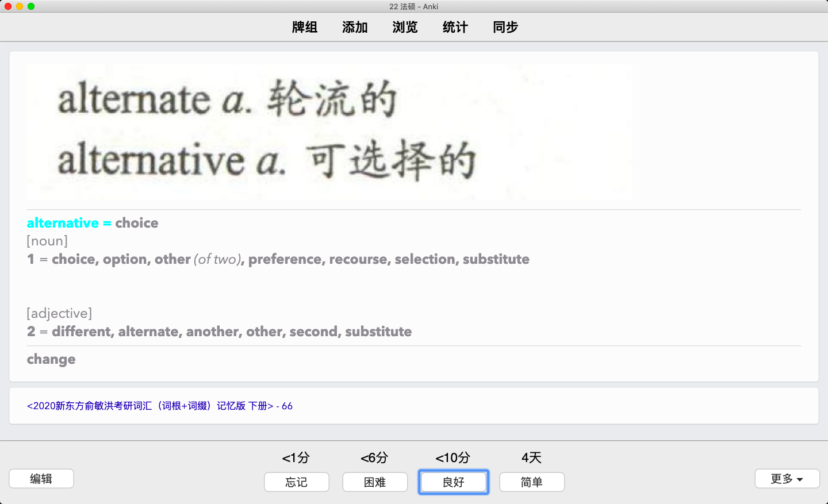Screen dimensions: 828x504
Task: Open the 牌组 decks view
Action: click(305, 27)
